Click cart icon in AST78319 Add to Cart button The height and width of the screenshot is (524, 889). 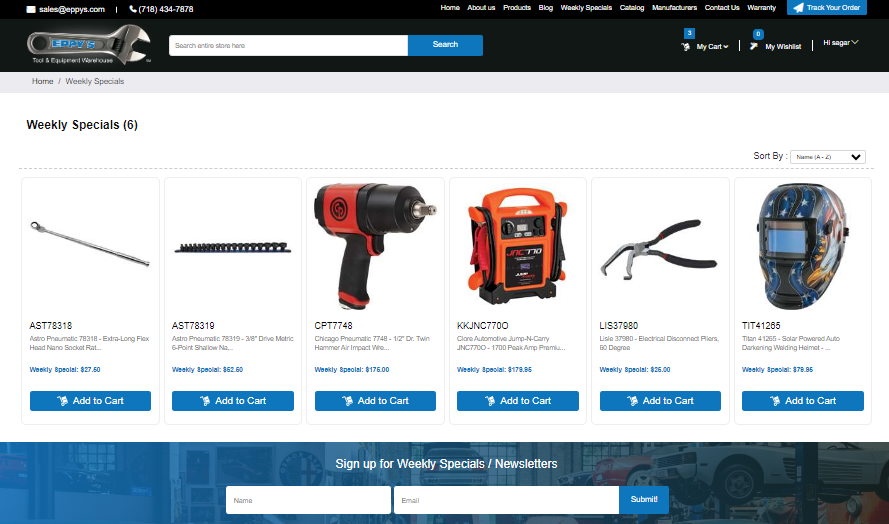(x=205, y=401)
